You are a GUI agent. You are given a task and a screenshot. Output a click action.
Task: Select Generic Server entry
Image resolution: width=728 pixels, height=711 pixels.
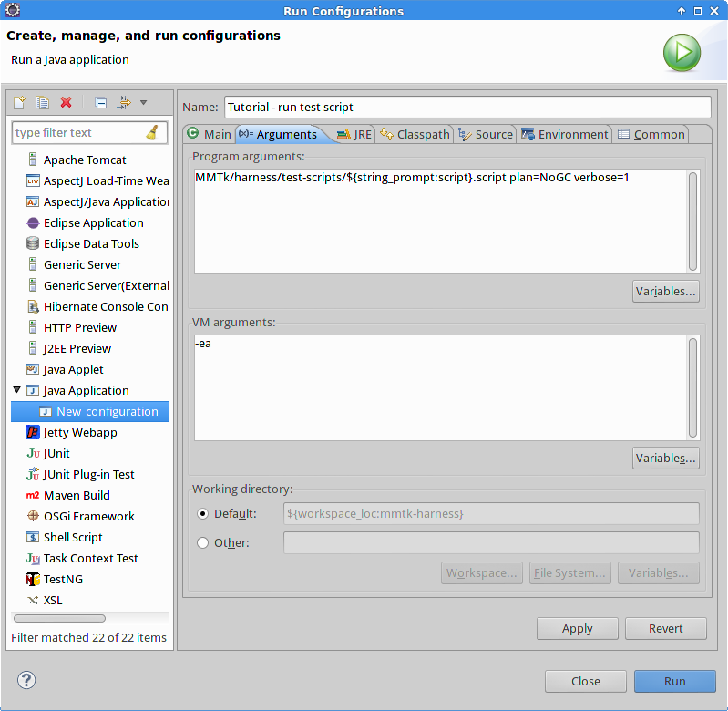click(x=74, y=264)
